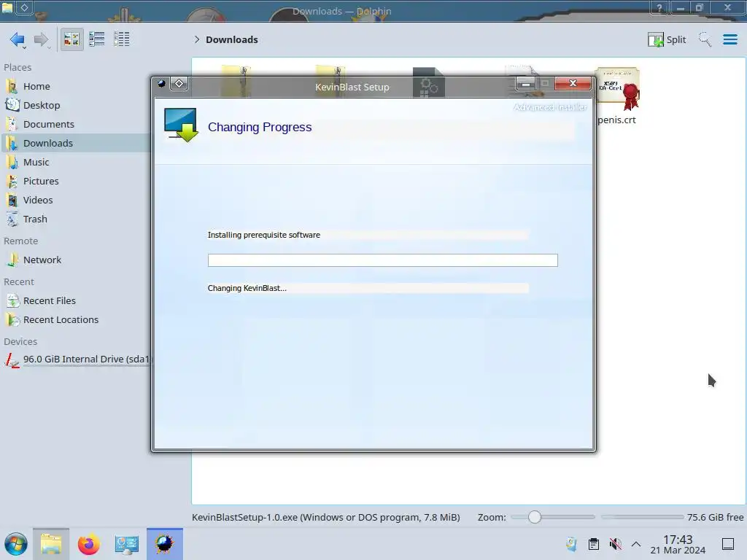
Task: Activate KevinBlast installer taskbar entry
Action: pos(164,544)
